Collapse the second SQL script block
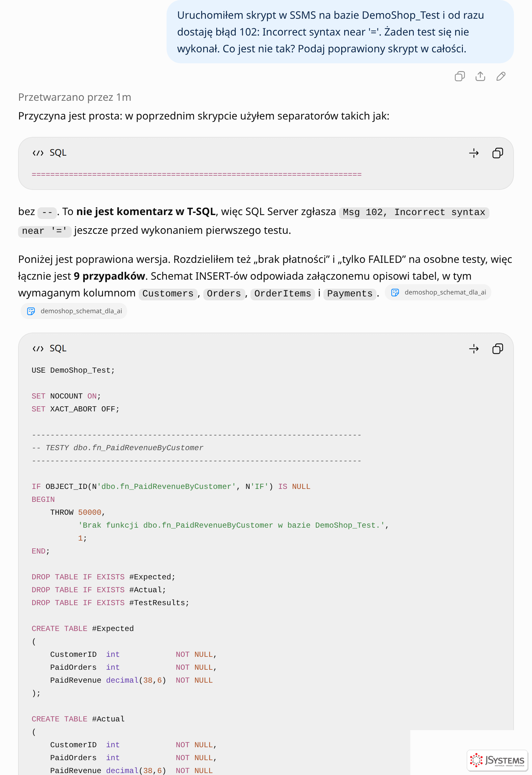 tap(474, 349)
